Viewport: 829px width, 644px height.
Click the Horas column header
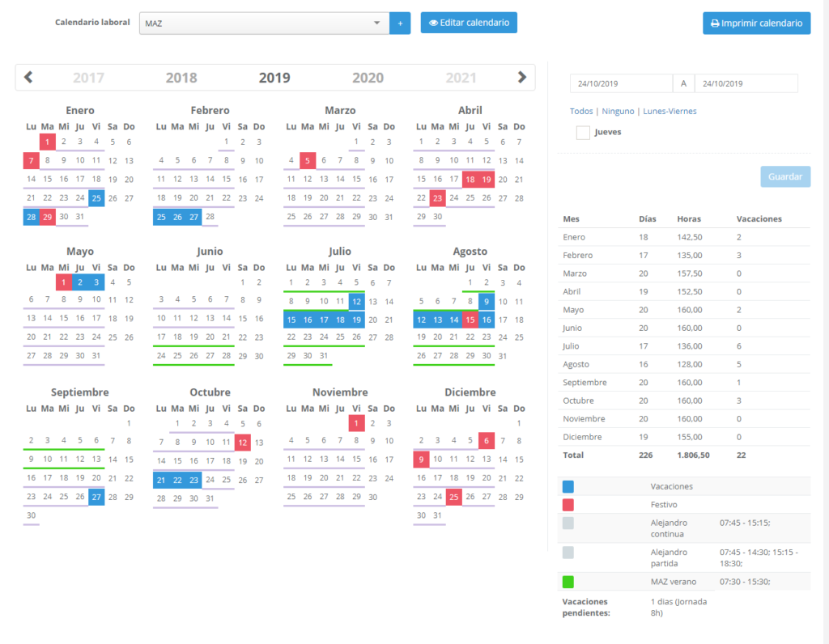point(689,218)
